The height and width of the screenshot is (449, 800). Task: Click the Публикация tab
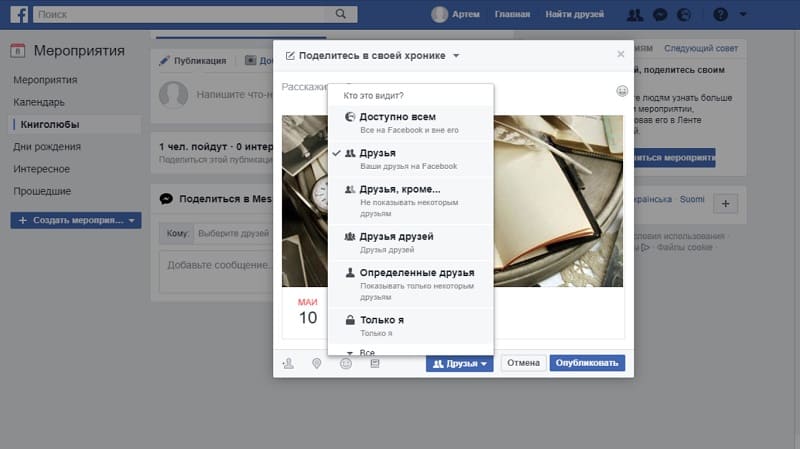click(193, 61)
